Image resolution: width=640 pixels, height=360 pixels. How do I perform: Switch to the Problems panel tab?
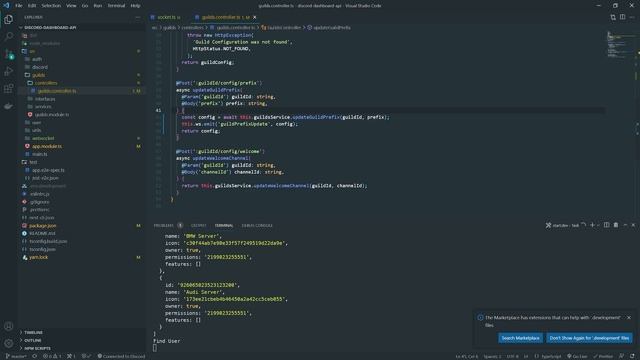(x=164, y=225)
